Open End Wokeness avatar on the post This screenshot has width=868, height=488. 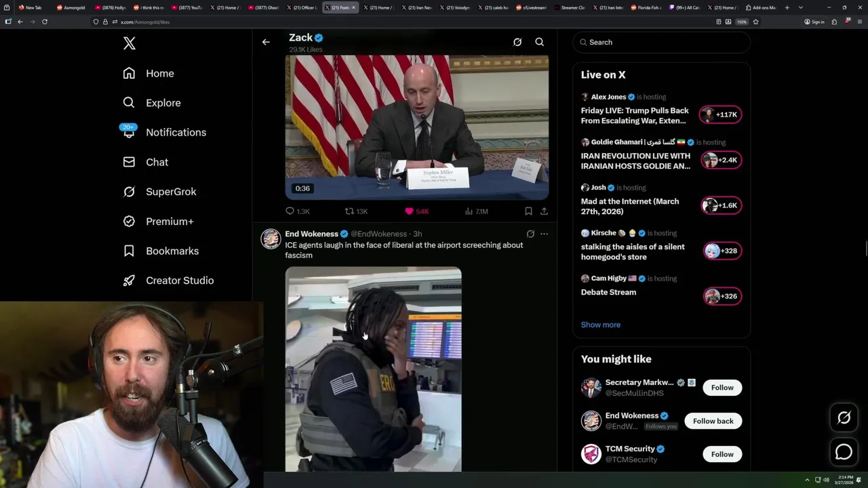[x=271, y=239]
